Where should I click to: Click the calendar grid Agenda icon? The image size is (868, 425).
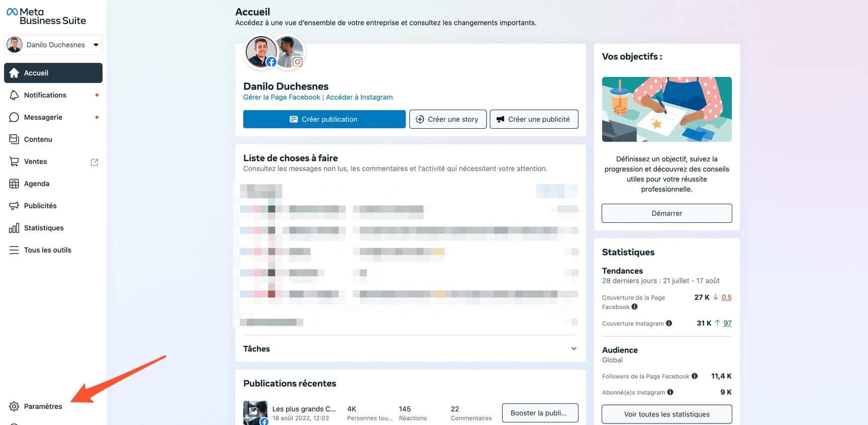tap(14, 184)
